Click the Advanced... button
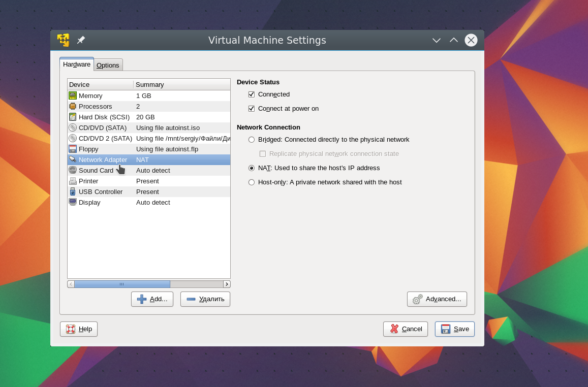Screen dimensions: 588x387 click(437, 299)
